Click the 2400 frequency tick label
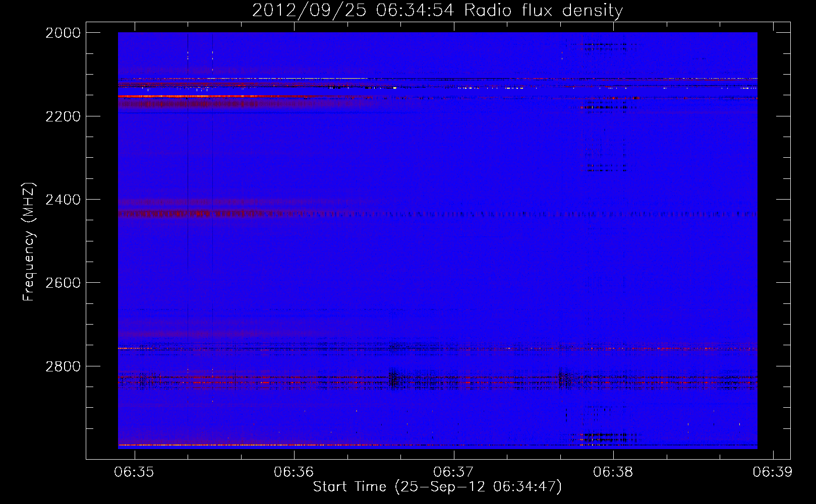The image size is (816, 504). tap(63, 200)
